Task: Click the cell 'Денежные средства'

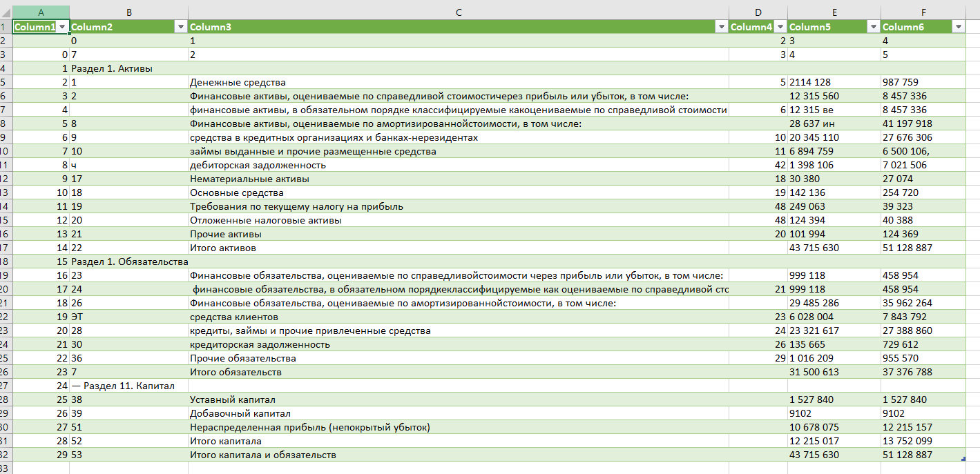Action: tap(459, 82)
